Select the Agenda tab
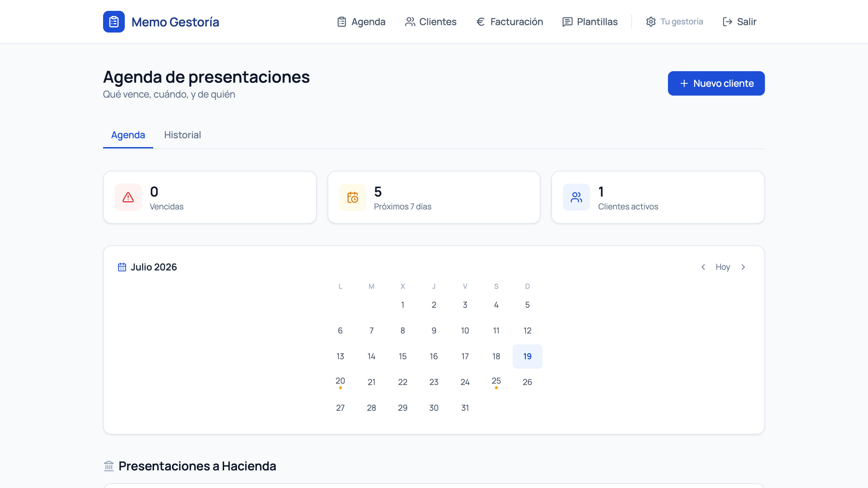The width and height of the screenshot is (868, 488). (128, 135)
